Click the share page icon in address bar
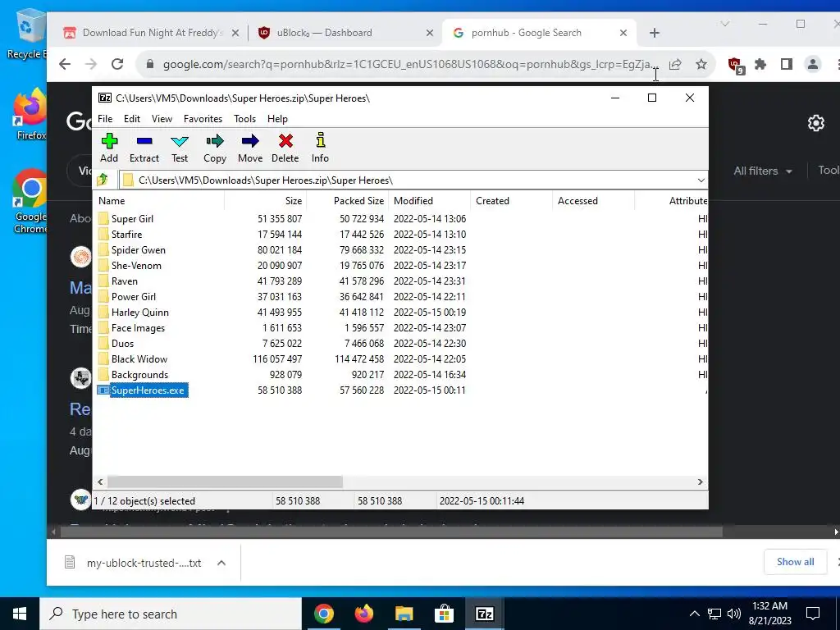Viewport: 840px width, 630px height. [675, 64]
